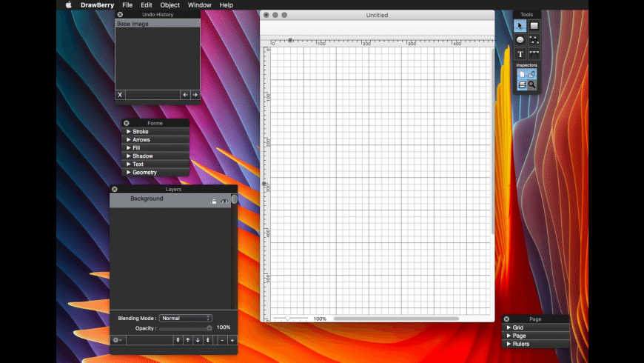
Task: Open the Blending Mode dropdown
Action: click(x=186, y=318)
